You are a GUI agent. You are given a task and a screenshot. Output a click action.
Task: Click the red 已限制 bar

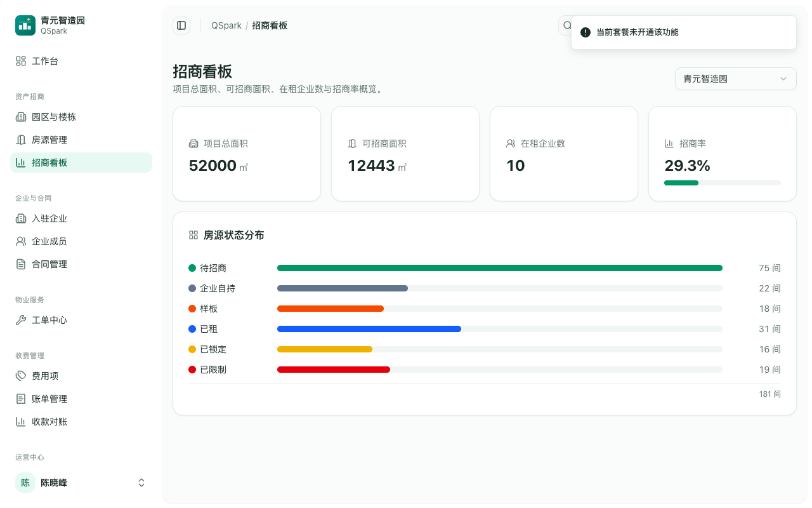coord(334,370)
